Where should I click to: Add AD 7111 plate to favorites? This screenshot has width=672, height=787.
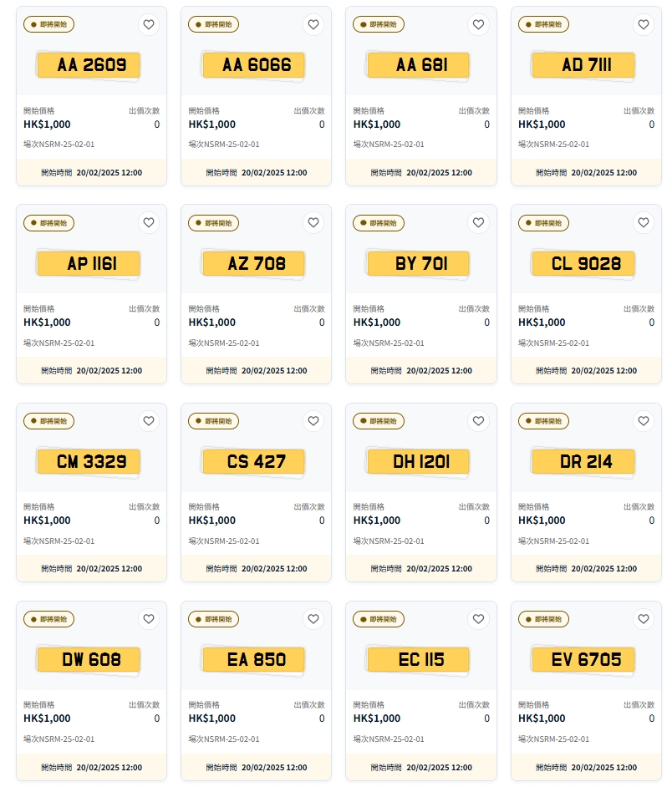[x=644, y=25]
